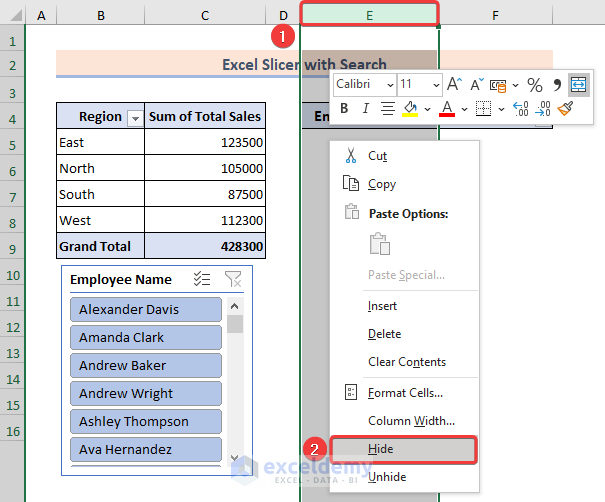Viewport: 605px width, 502px height.
Task: Click the South region cell
Action: 100,194
